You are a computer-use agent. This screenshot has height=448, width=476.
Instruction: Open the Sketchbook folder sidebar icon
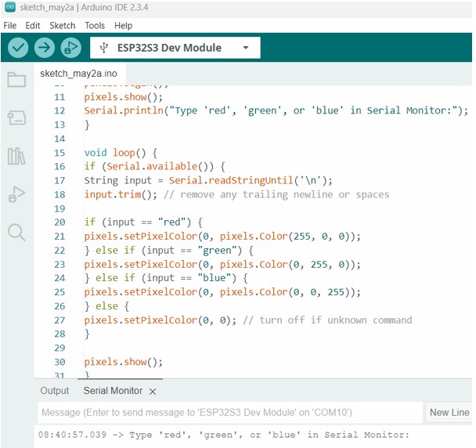(16, 80)
